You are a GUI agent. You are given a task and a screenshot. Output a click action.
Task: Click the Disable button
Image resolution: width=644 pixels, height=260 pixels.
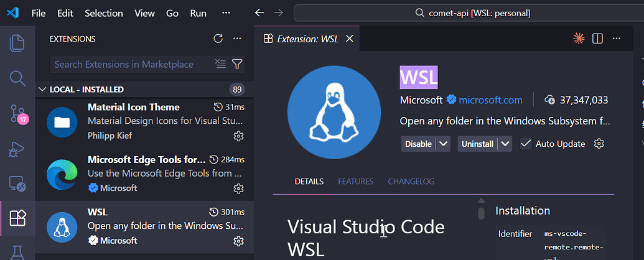(419, 144)
